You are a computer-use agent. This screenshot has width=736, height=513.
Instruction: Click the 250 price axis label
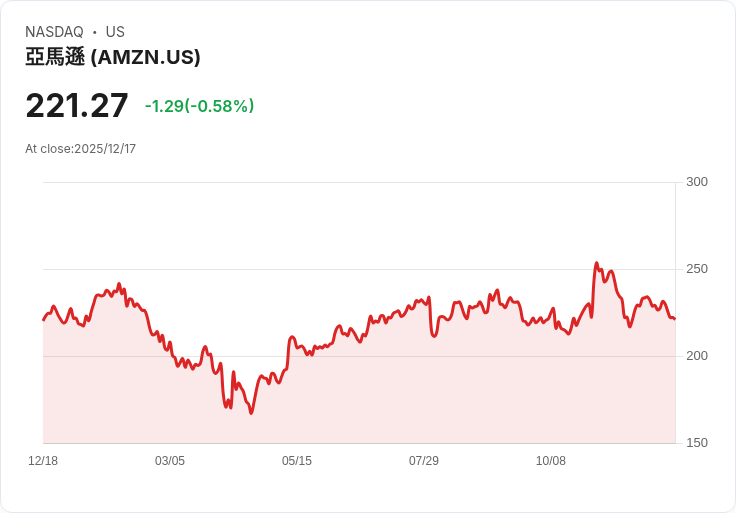[x=697, y=269]
